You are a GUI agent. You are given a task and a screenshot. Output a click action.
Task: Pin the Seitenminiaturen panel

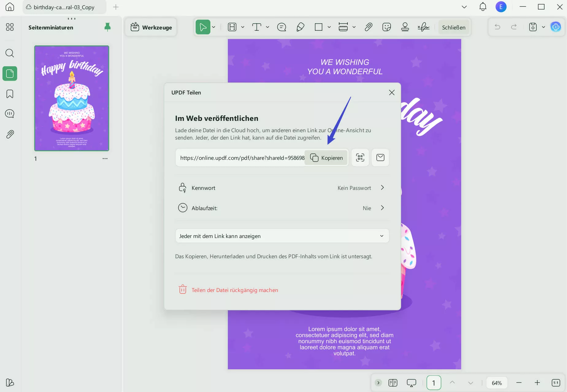tap(107, 27)
